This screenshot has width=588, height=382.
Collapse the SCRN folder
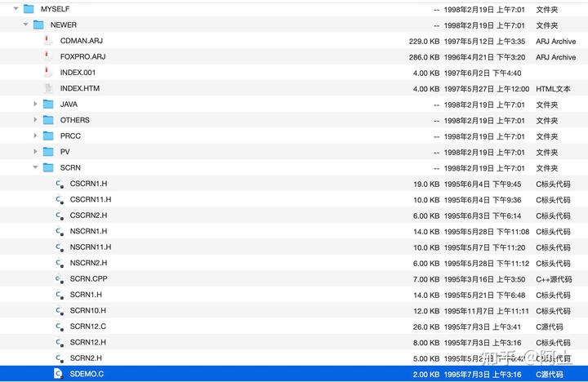tap(35, 167)
